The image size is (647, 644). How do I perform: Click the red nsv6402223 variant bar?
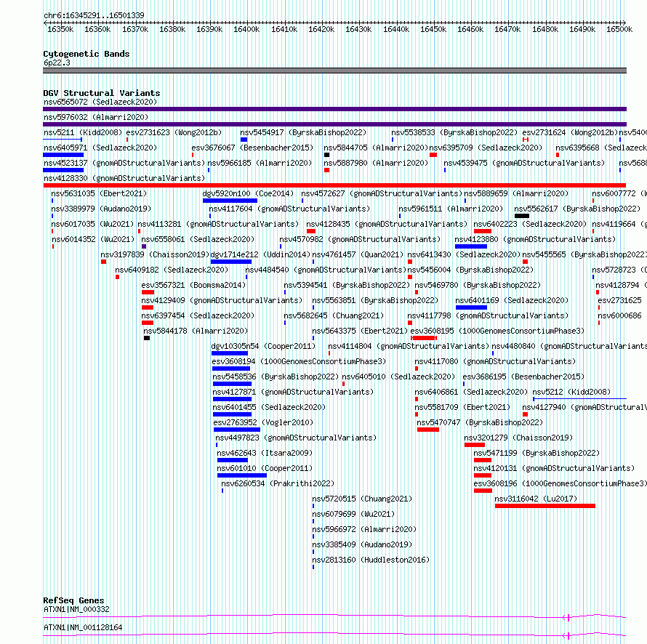[x=483, y=231]
